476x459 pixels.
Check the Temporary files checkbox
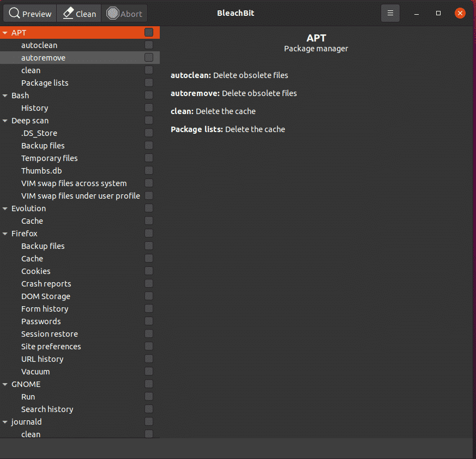(149, 158)
